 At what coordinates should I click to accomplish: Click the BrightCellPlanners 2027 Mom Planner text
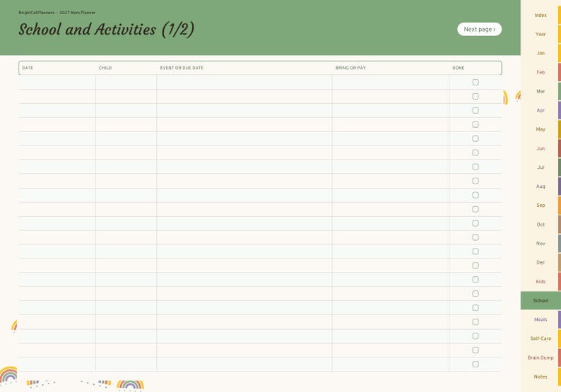pos(57,13)
